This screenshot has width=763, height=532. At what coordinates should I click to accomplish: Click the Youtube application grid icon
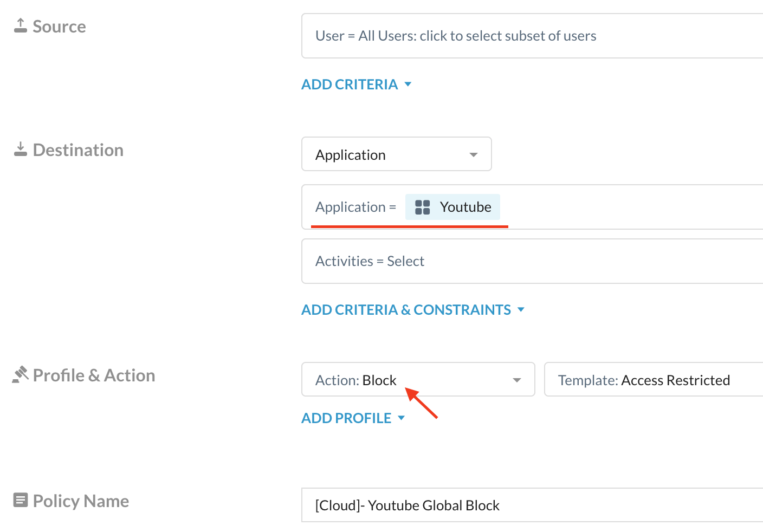(x=422, y=207)
